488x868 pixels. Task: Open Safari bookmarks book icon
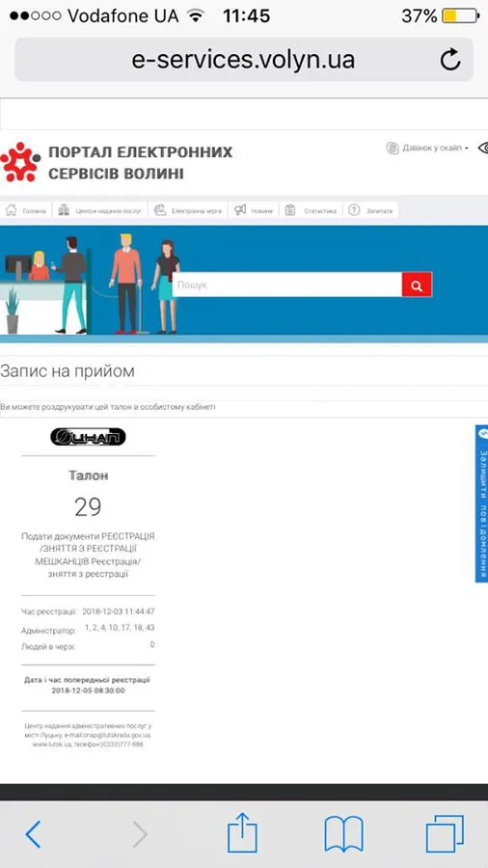343,834
